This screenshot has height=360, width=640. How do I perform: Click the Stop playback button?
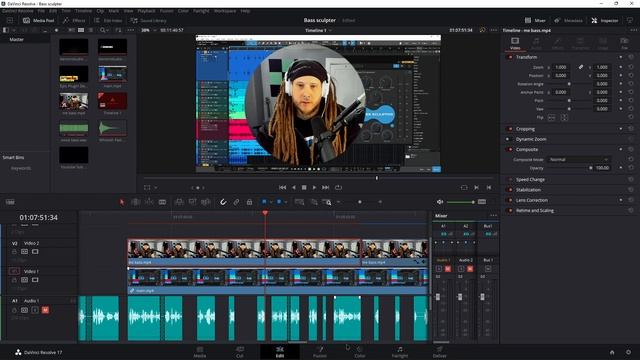(x=304, y=187)
